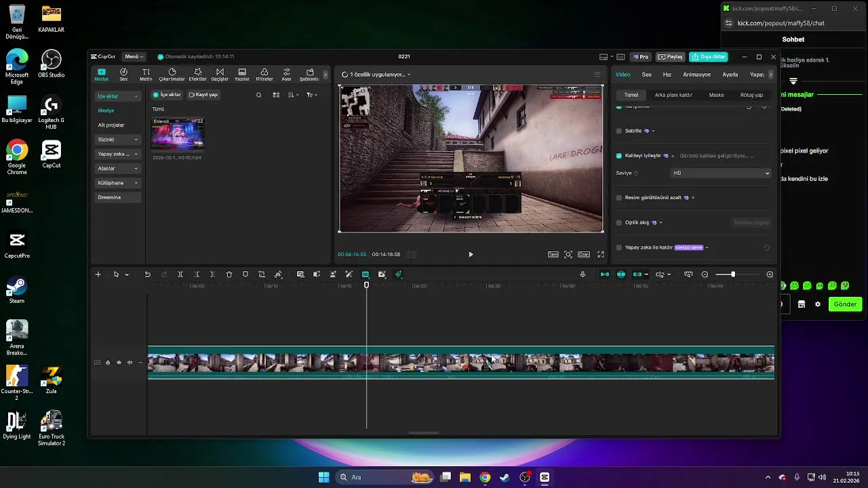This screenshot has height=488, width=868.
Task: Switch media panel to grid view
Action: pos(276,95)
